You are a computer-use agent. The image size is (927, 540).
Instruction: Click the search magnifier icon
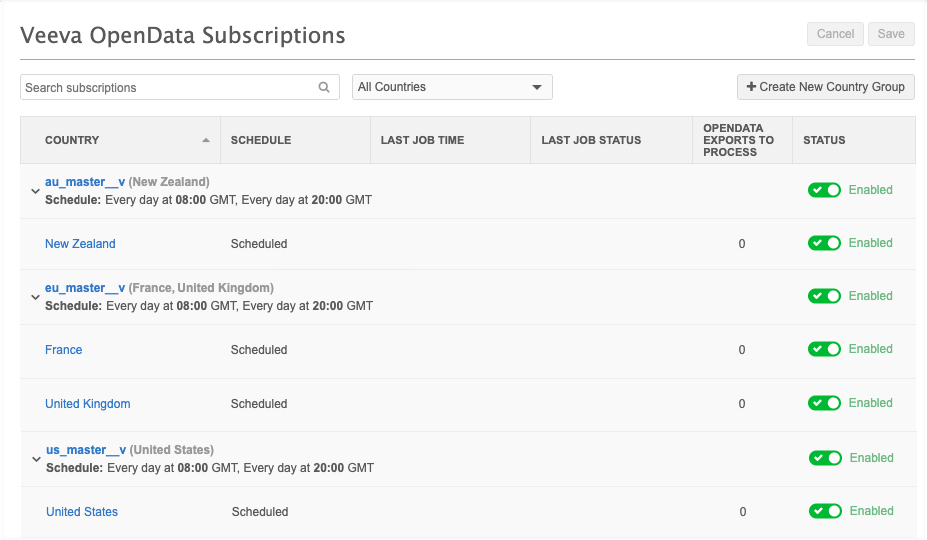(x=324, y=88)
